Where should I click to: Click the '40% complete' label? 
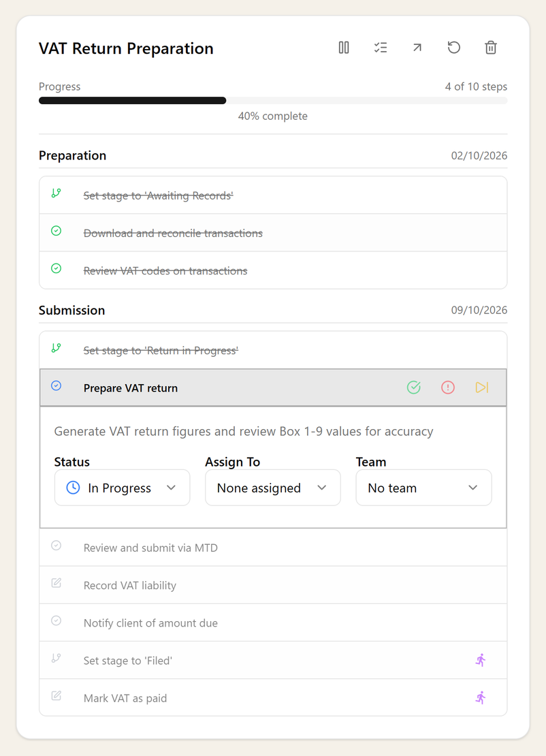point(273,116)
